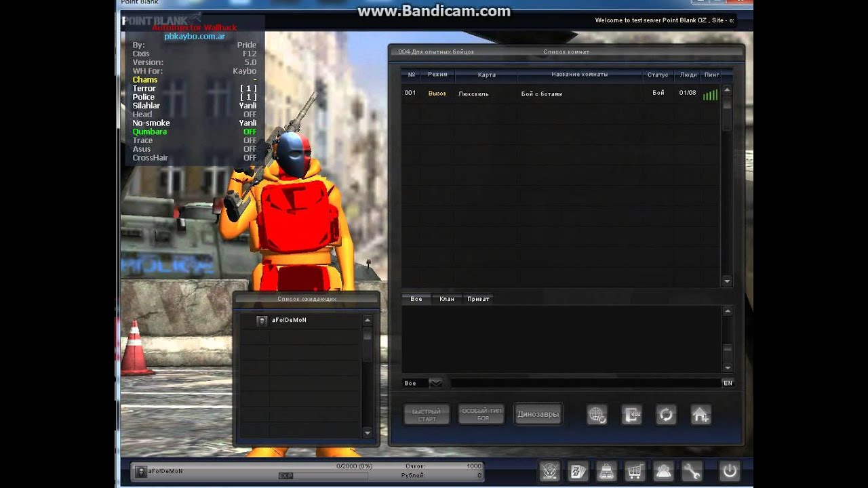Click the Бой status of room 001
This screenshot has height=488, width=868.
658,93
